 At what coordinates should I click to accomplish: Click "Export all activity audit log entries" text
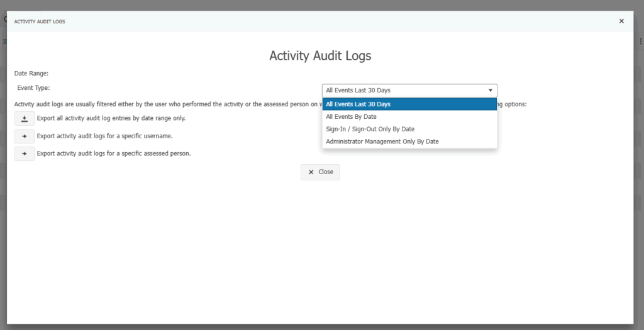point(111,118)
